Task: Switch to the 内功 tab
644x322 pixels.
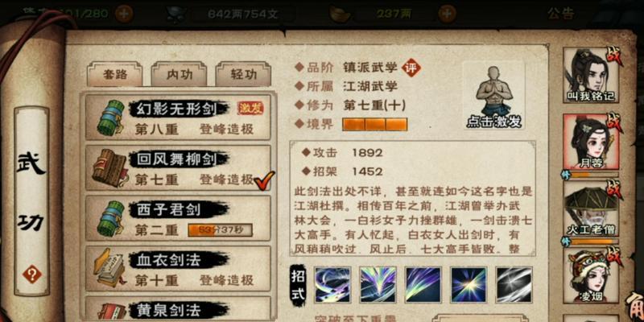Action: click(179, 74)
